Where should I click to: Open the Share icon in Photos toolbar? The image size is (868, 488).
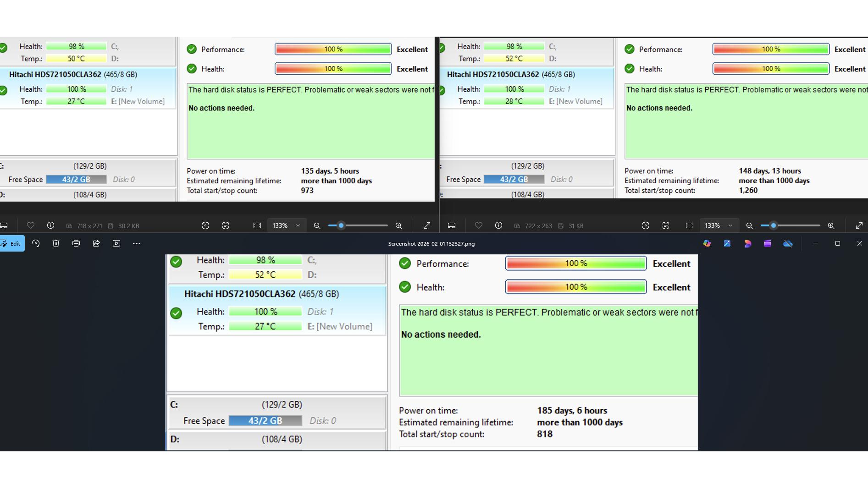click(x=96, y=244)
